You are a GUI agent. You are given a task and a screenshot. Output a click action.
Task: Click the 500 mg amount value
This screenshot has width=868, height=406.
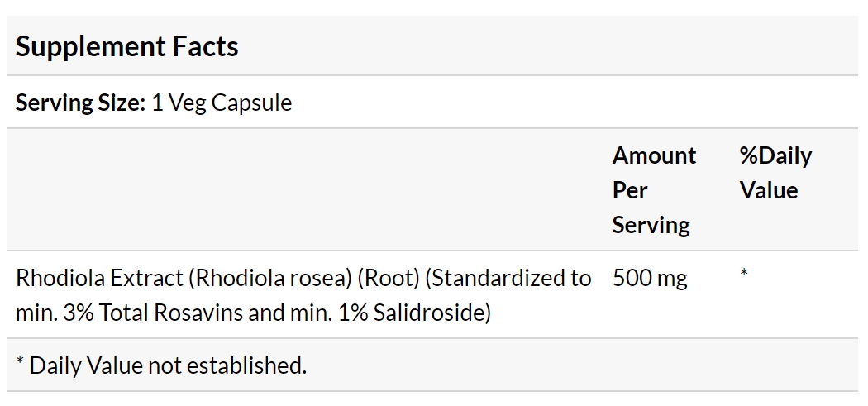pos(650,279)
